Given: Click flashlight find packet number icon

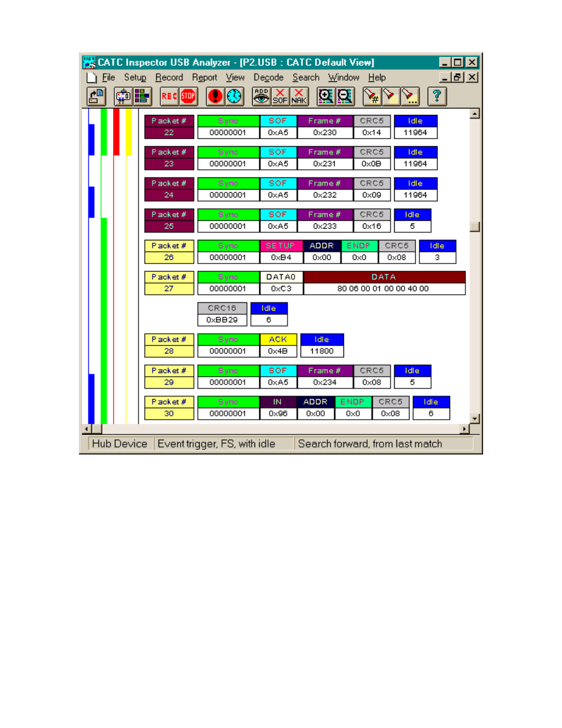Looking at the screenshot, I should 372,96.
